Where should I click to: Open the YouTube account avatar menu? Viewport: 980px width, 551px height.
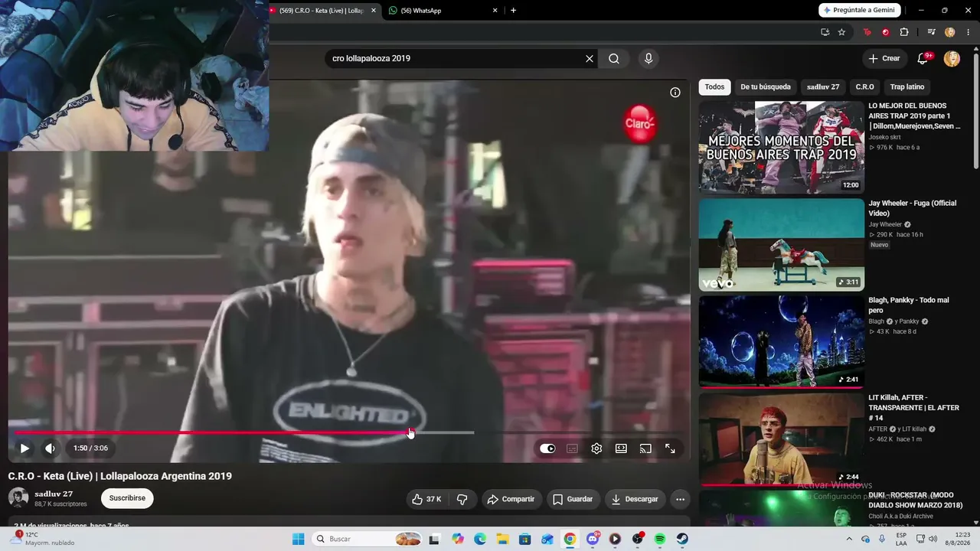952,59
